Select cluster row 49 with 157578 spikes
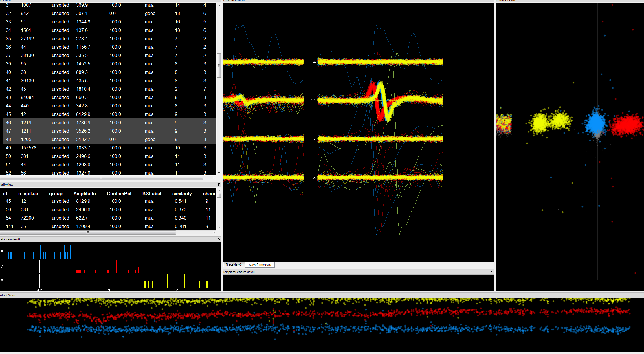The height and width of the screenshot is (354, 644). click(x=109, y=148)
